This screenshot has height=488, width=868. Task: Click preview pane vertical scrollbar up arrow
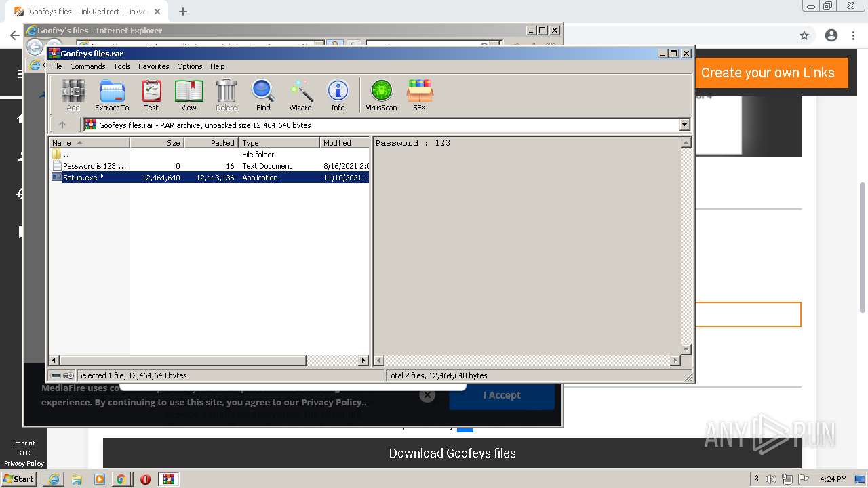pyautogui.click(x=686, y=142)
